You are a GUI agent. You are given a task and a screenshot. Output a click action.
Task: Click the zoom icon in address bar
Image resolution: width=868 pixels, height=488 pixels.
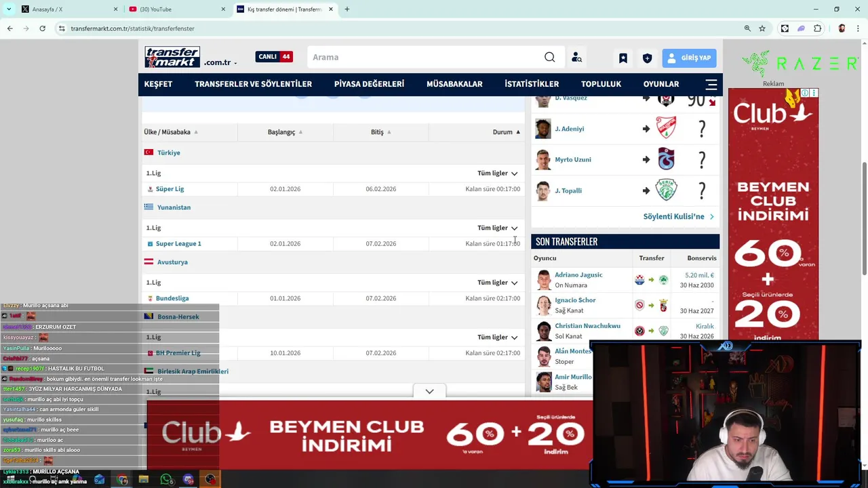[747, 28]
